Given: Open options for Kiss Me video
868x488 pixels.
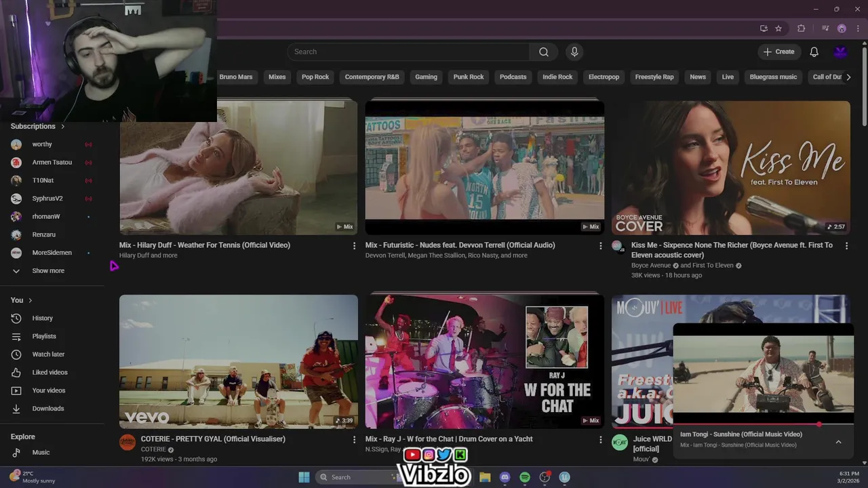Looking at the screenshot, I should coord(846,246).
